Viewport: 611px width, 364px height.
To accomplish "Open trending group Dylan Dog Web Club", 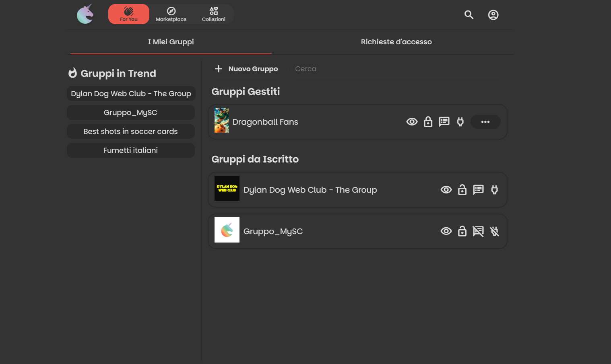I will [x=131, y=94].
